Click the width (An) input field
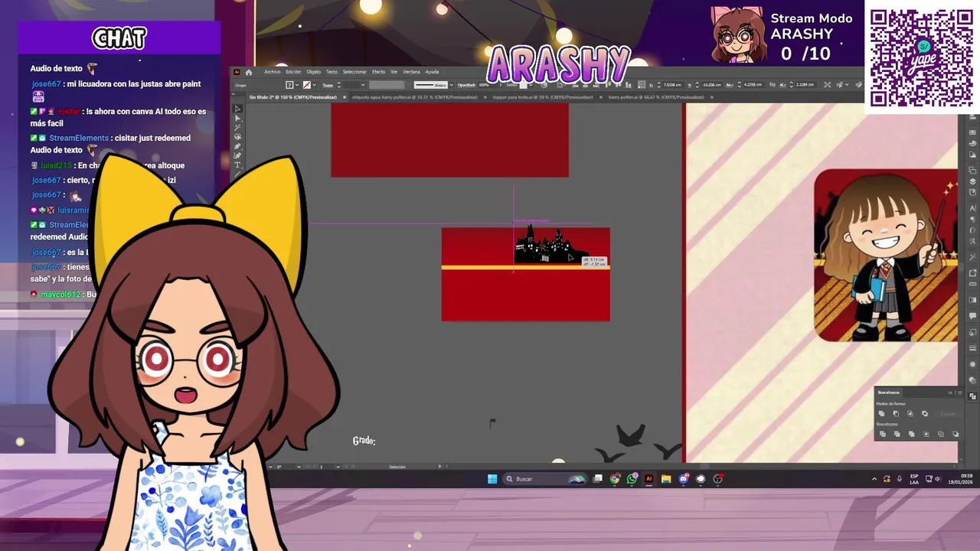The width and height of the screenshot is (980, 551). (x=752, y=85)
